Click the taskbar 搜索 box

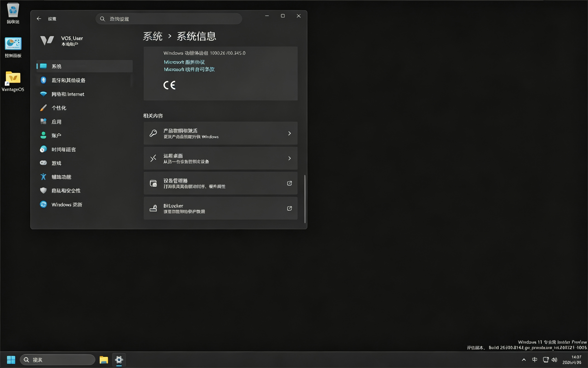click(58, 360)
